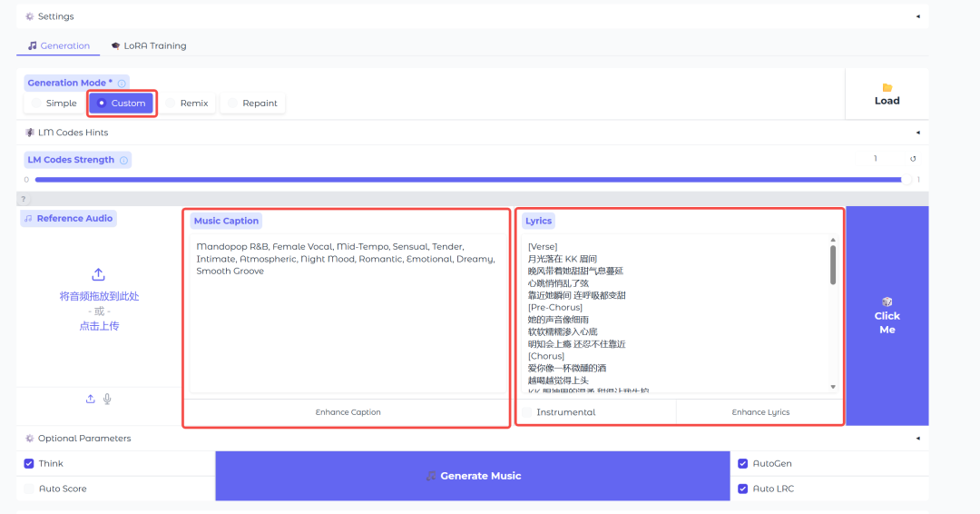Toggle the Think checkbox

coord(29,463)
